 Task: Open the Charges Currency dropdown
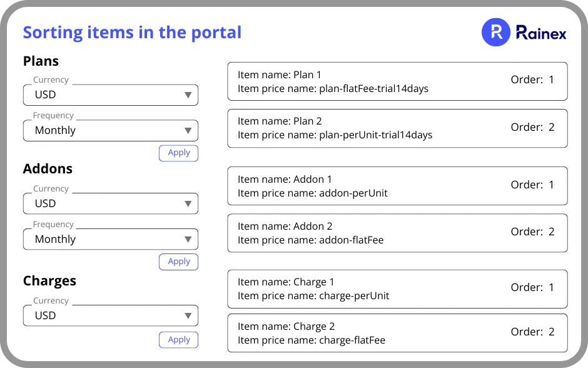[111, 315]
